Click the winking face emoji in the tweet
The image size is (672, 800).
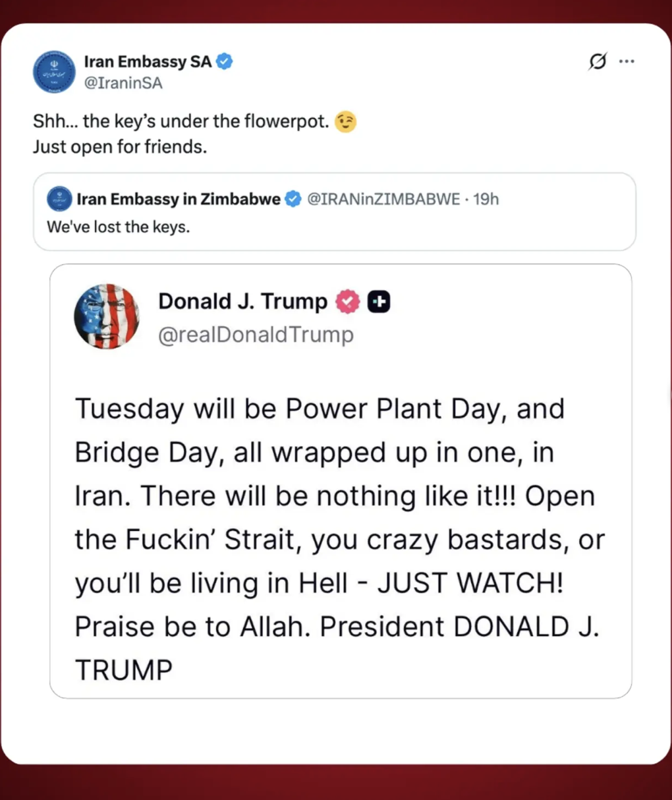coord(345,122)
